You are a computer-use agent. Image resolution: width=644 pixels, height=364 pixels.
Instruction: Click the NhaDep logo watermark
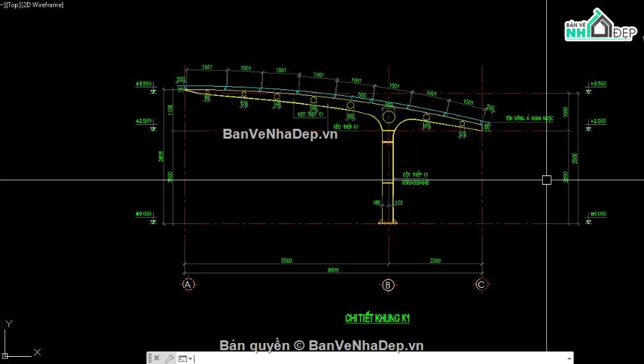click(599, 26)
